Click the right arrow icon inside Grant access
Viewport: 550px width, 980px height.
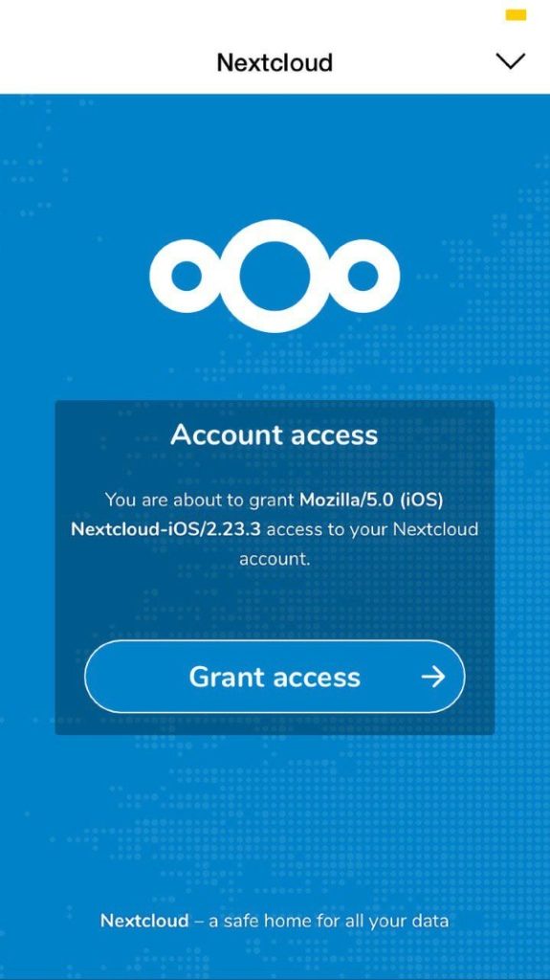pos(433,677)
